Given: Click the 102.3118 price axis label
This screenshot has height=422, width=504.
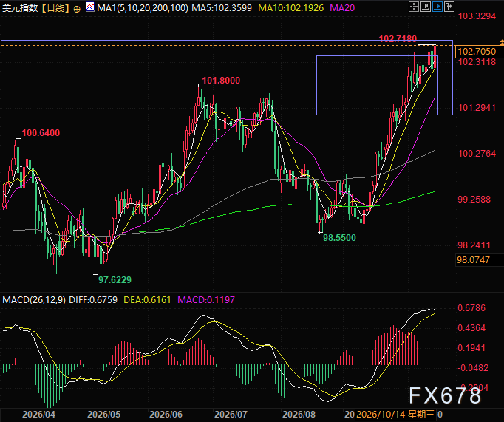Looking at the screenshot, I should pos(477,62).
